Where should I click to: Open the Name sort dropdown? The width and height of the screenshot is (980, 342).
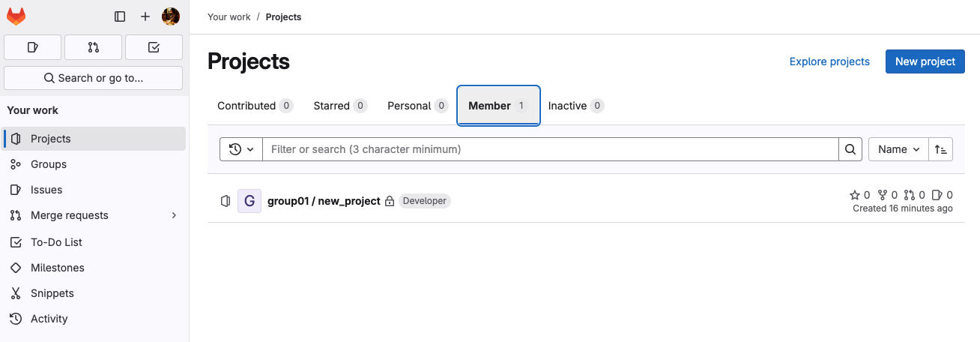pyautogui.click(x=898, y=149)
